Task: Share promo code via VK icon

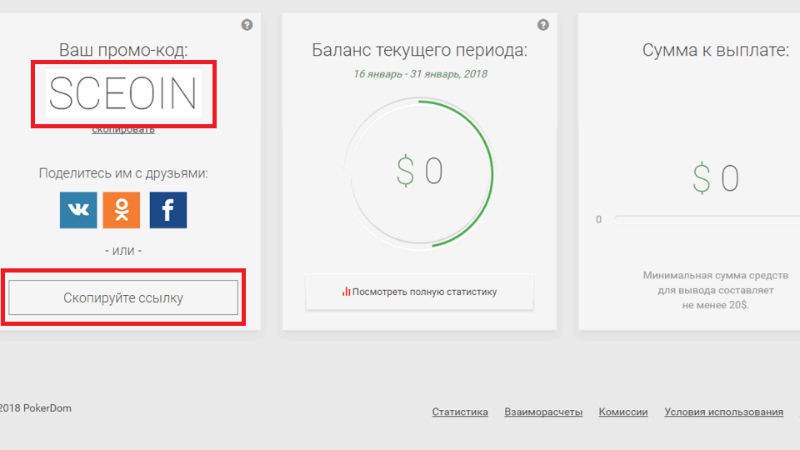Action: [78, 210]
